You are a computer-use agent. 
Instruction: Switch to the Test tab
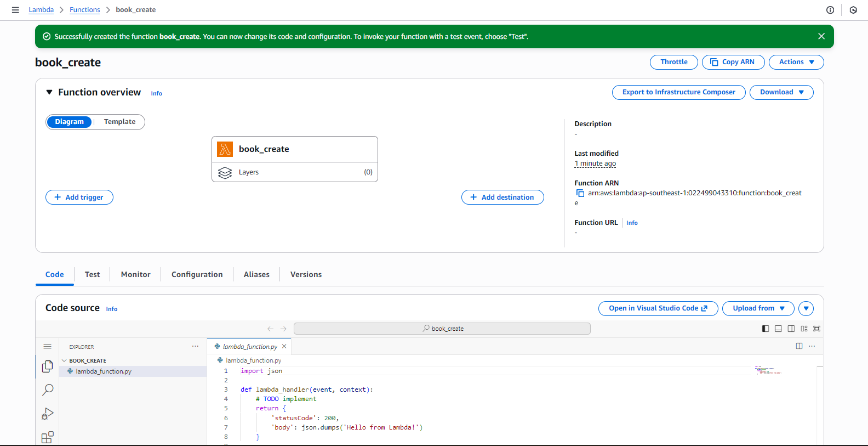(92, 274)
